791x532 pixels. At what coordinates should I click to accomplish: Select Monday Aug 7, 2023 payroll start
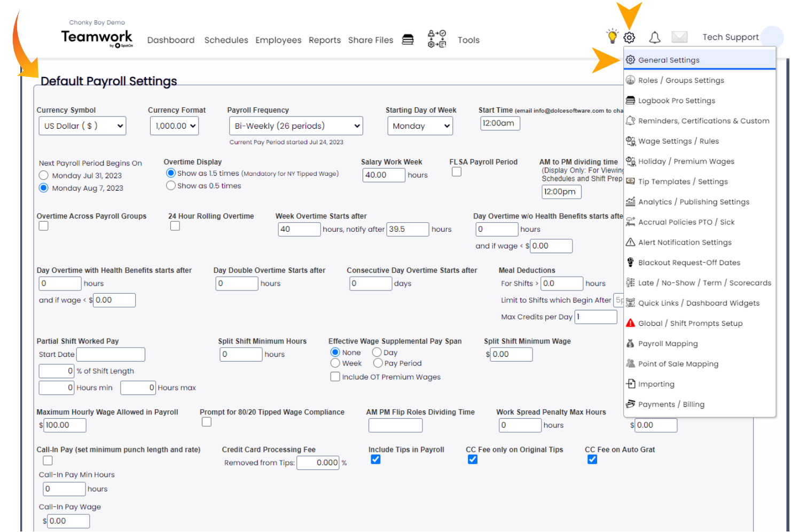coord(44,188)
